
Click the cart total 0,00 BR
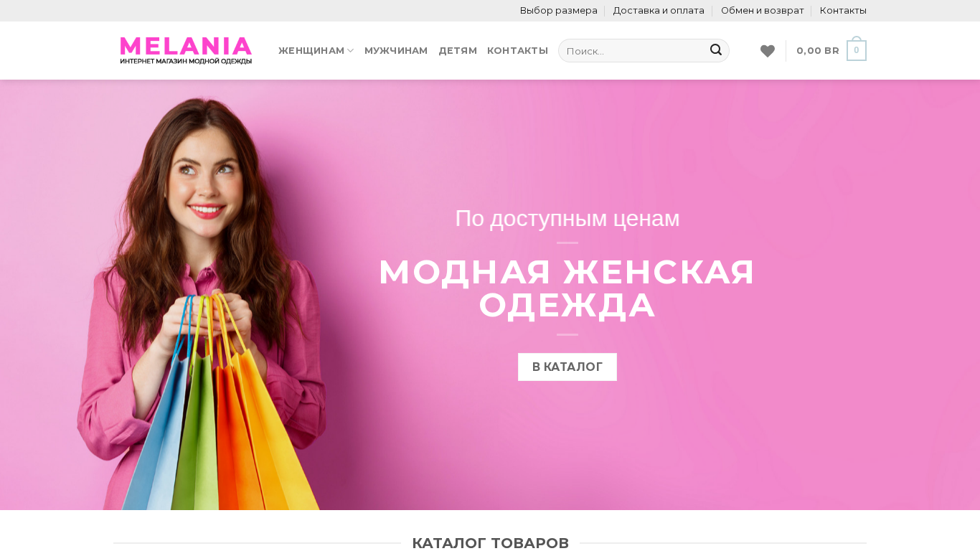coord(818,50)
